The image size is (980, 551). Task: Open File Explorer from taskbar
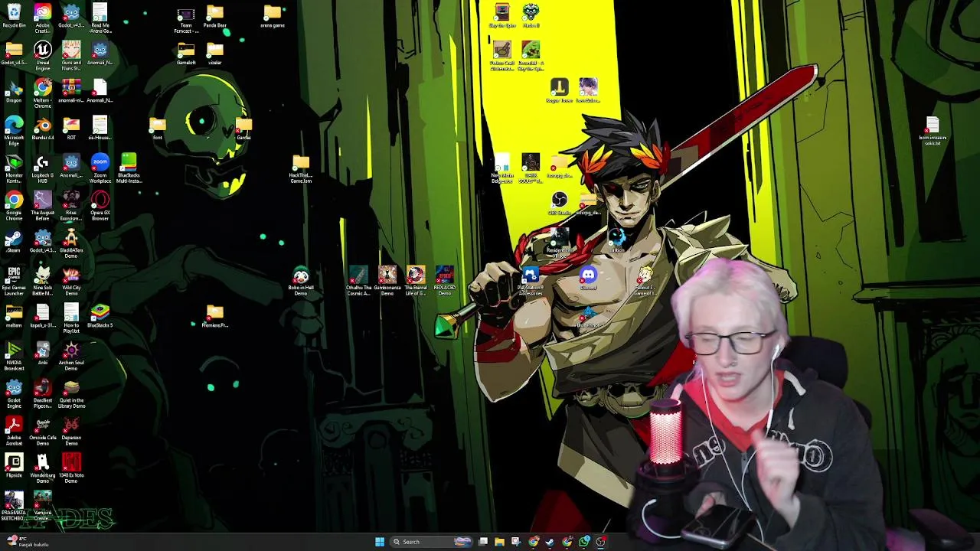[499, 542]
